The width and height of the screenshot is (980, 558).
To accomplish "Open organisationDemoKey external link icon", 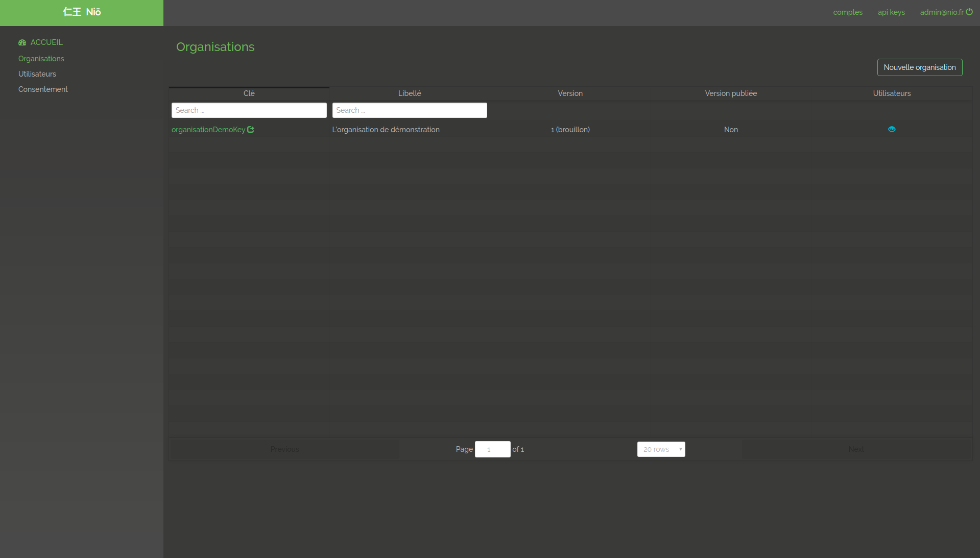I will pyautogui.click(x=251, y=130).
